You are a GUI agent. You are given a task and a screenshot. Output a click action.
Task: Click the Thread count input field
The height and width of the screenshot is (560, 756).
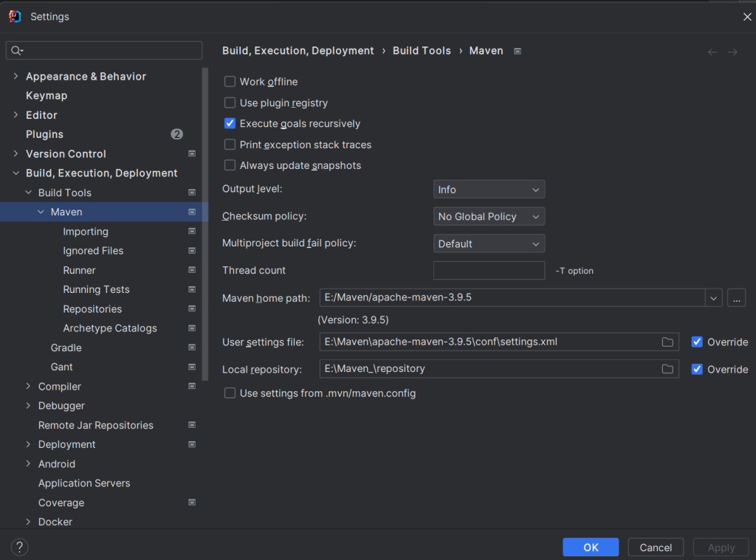(x=489, y=271)
